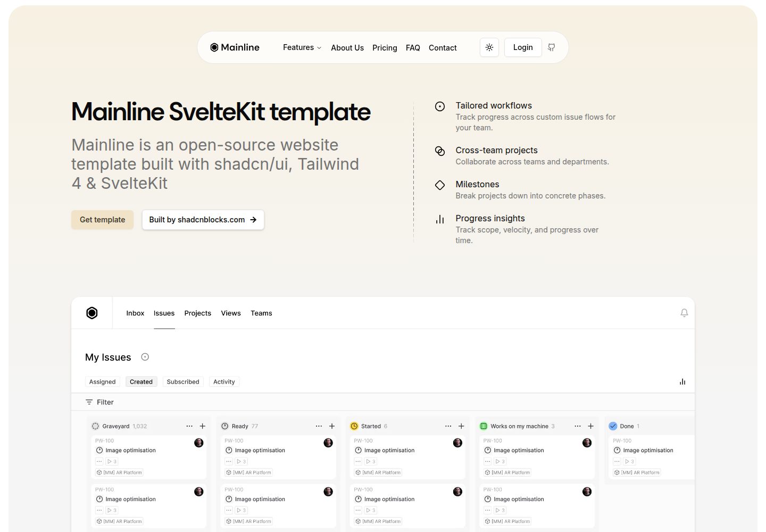
Task: Switch to the Teams tab
Action: [x=261, y=313]
